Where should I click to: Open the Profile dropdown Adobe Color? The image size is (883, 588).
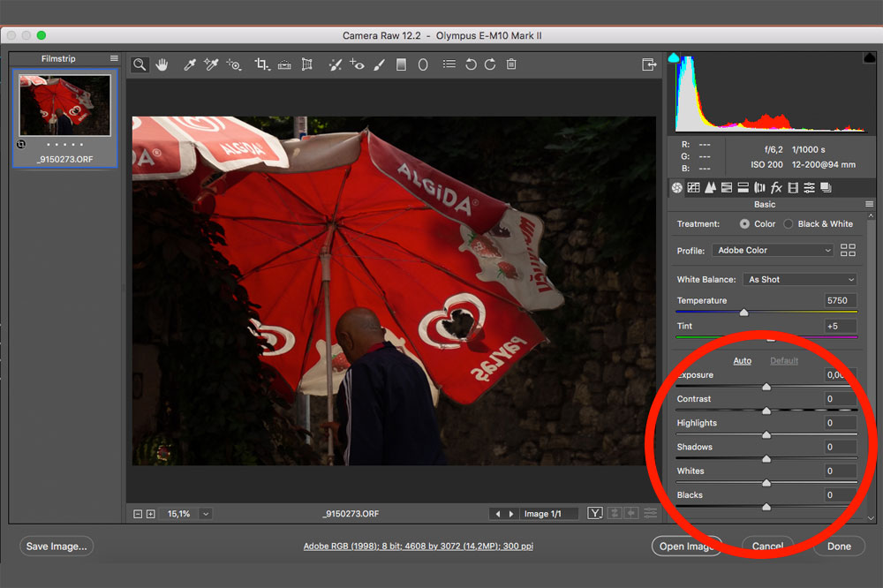(x=774, y=250)
